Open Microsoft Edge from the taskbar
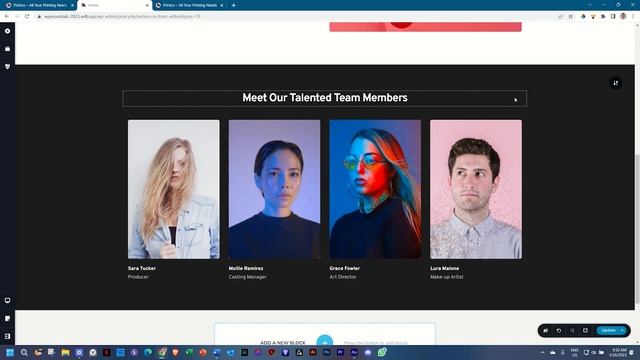 click(x=148, y=352)
